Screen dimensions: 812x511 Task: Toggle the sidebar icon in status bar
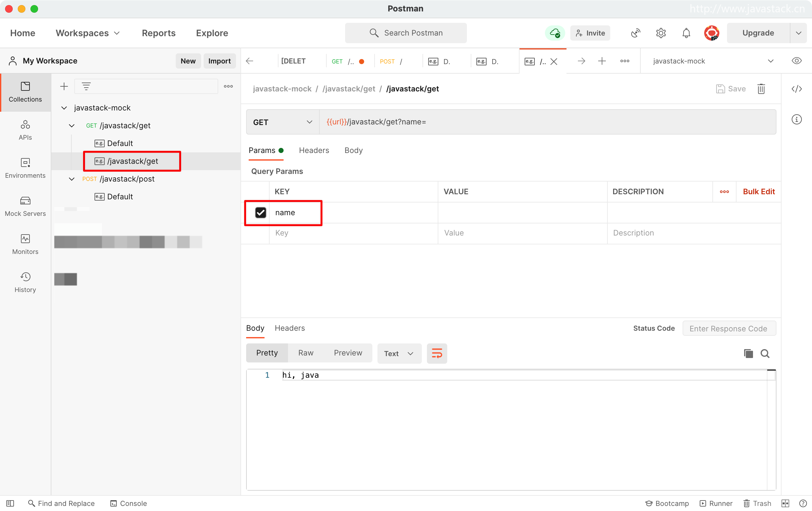[x=10, y=503]
